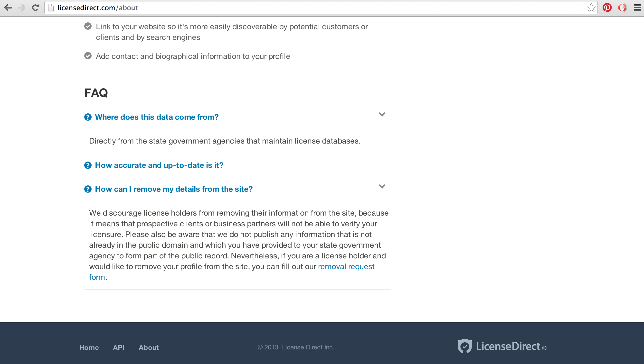Click the LicenseDirect shield logo icon

click(464, 347)
